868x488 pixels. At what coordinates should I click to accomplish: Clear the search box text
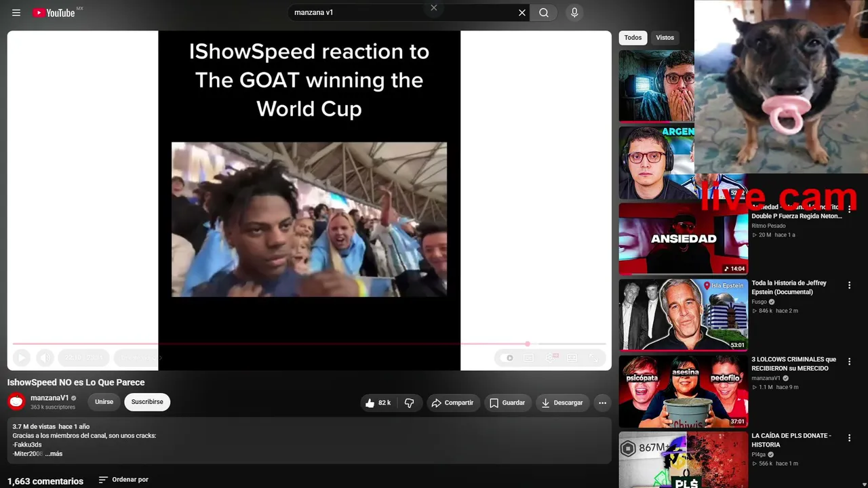[522, 13]
